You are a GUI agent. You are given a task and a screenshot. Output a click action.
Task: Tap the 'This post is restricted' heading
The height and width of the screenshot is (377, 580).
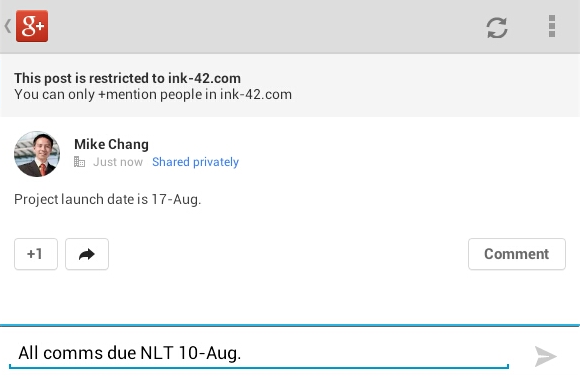[x=127, y=78]
